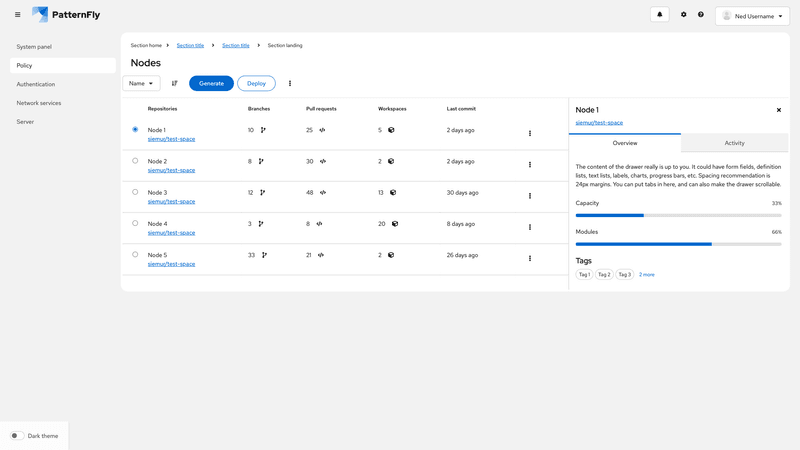Click the help question mark icon
Image resolution: width=800 pixels, height=450 pixels.
pos(701,15)
